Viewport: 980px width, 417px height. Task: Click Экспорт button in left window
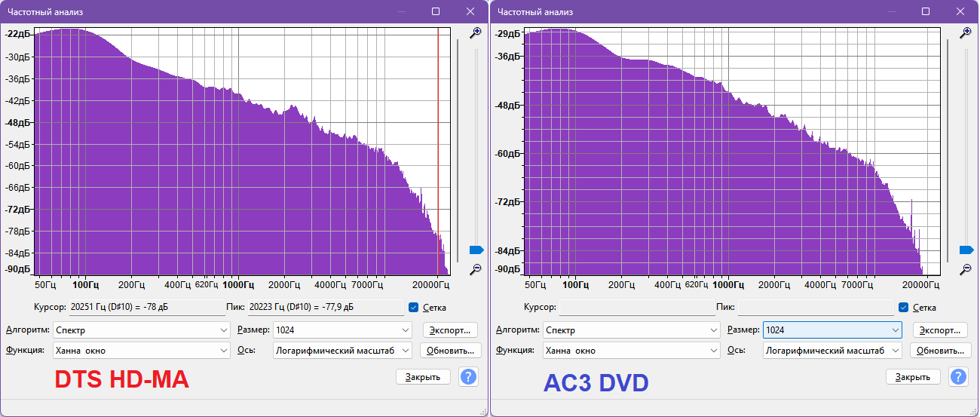(451, 330)
